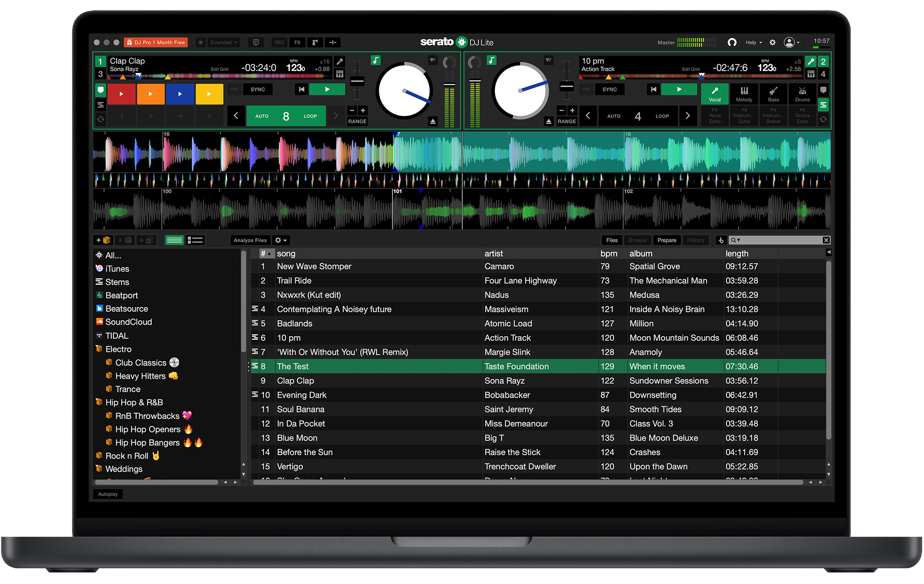924x584 pixels.
Task: Decrease deck 2 loop size with left arrow
Action: [x=588, y=116]
